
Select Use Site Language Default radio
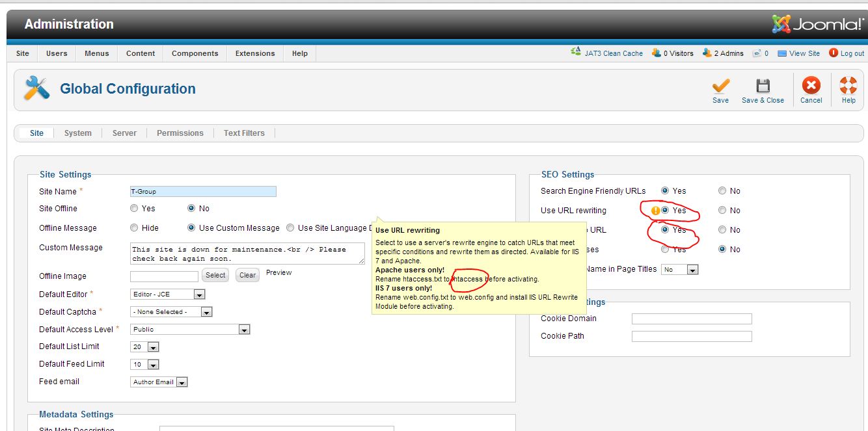290,228
